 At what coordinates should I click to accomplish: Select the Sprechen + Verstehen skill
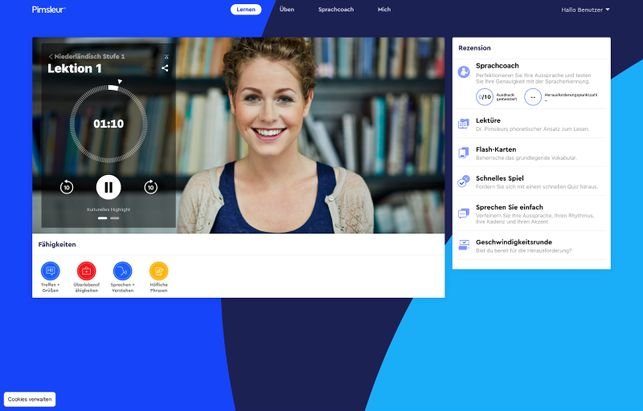122,270
